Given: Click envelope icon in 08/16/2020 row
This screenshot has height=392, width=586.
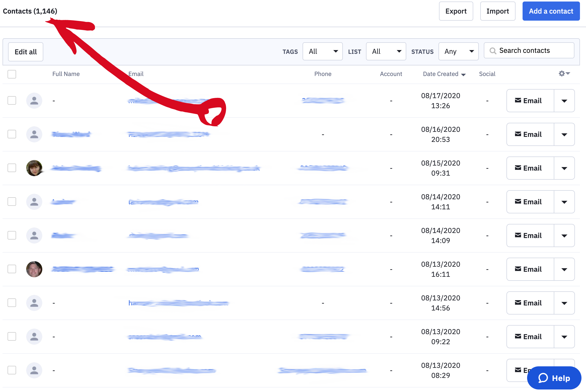Looking at the screenshot, I should click(x=518, y=134).
